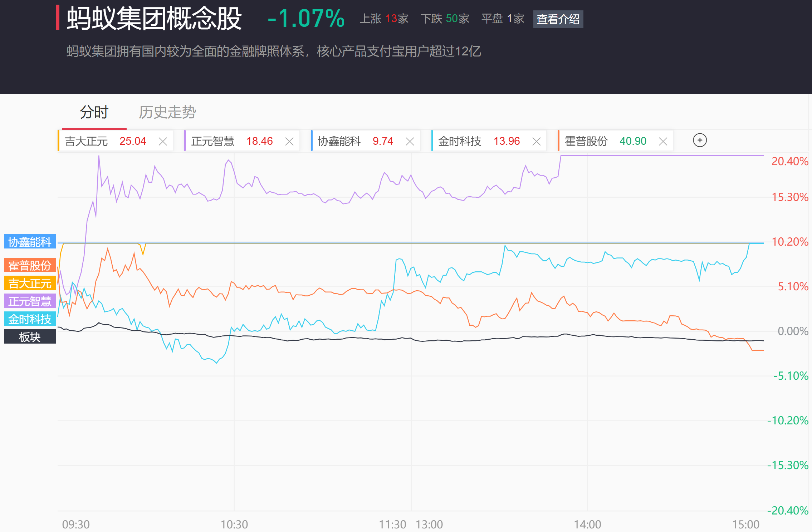Image resolution: width=812 pixels, height=532 pixels.
Task: Remove 吉大正元 stock with its X icon
Action: click(163, 142)
